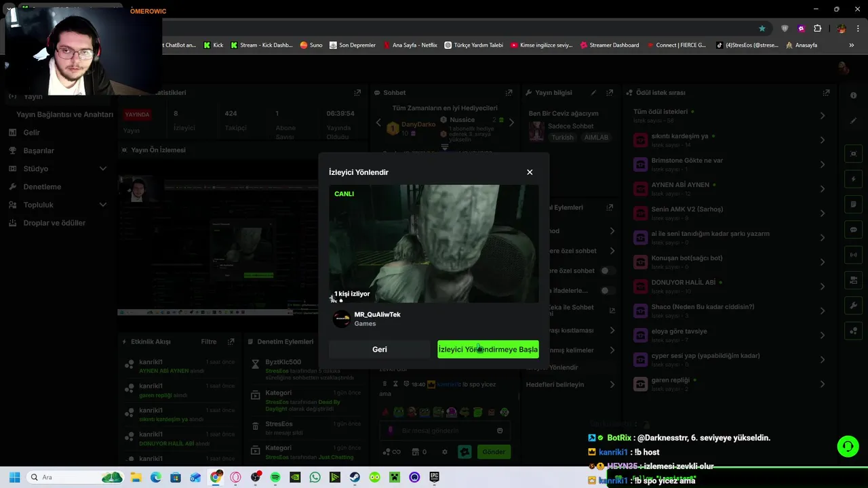Toggle the wrench widget in right toolbar
This screenshot has height=488, width=868.
click(x=854, y=306)
